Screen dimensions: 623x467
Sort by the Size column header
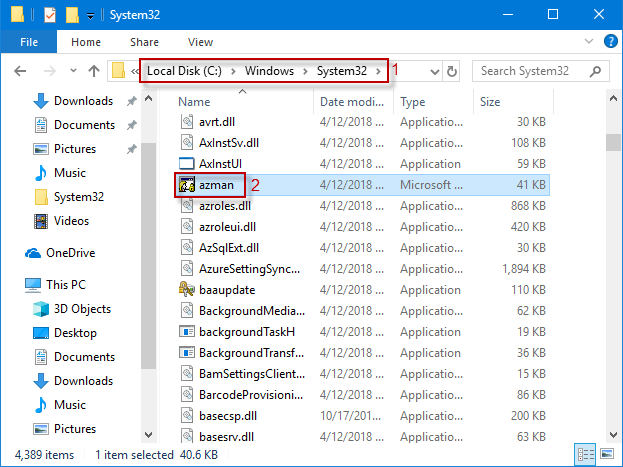coord(490,102)
